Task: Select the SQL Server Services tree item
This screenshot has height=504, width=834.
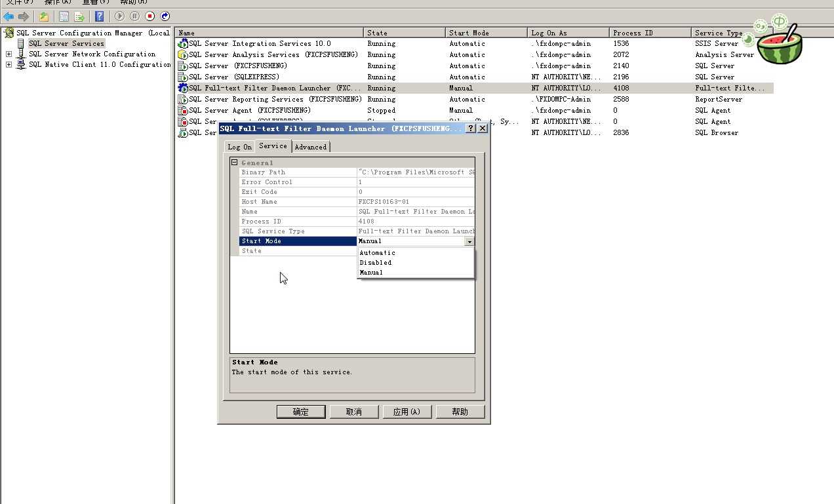Action: coord(66,43)
